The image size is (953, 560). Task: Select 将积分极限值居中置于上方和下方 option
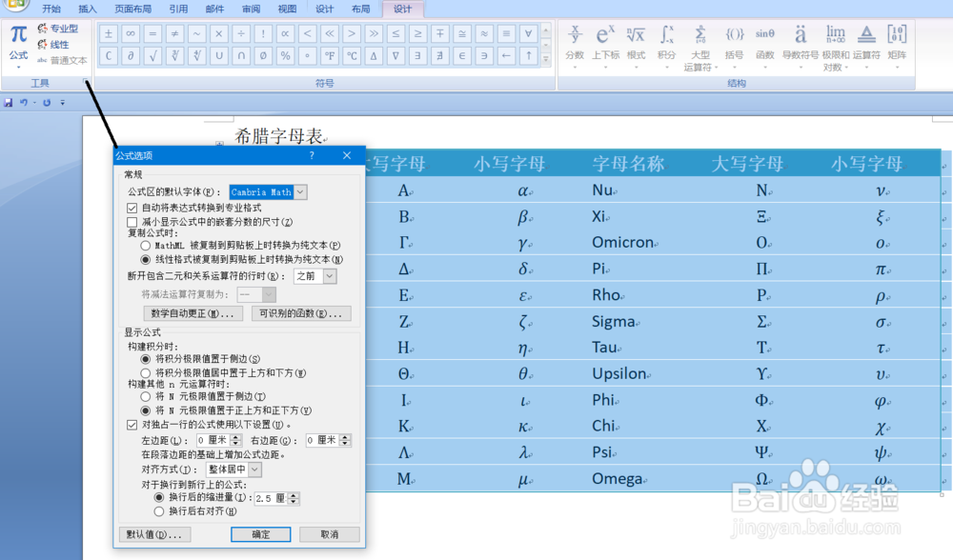click(x=145, y=373)
